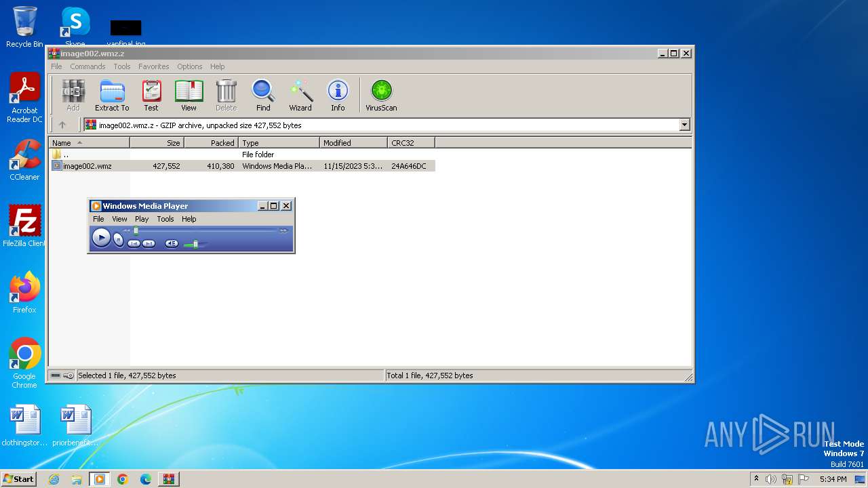Click the Play button in Media Player
The image size is (868, 488).
101,237
